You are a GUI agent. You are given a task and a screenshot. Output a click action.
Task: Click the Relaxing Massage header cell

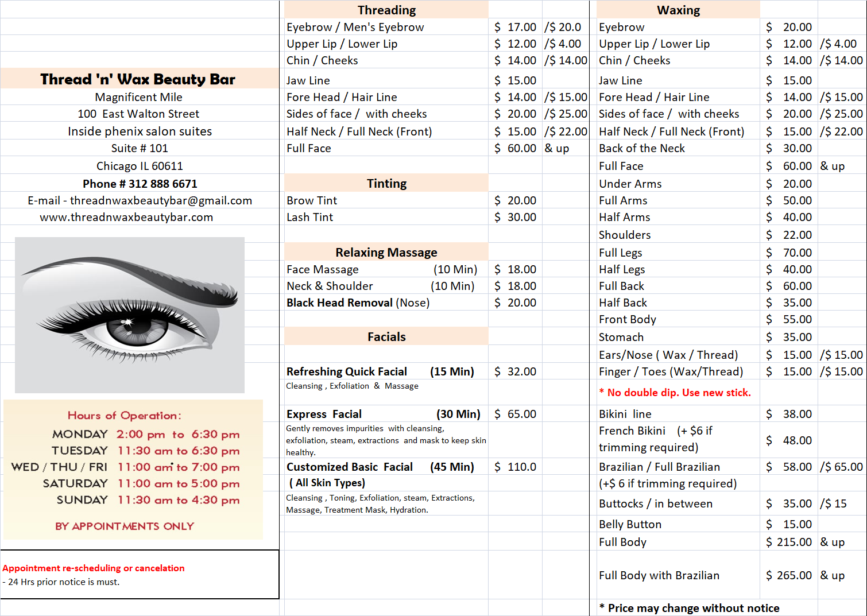pyautogui.click(x=386, y=252)
